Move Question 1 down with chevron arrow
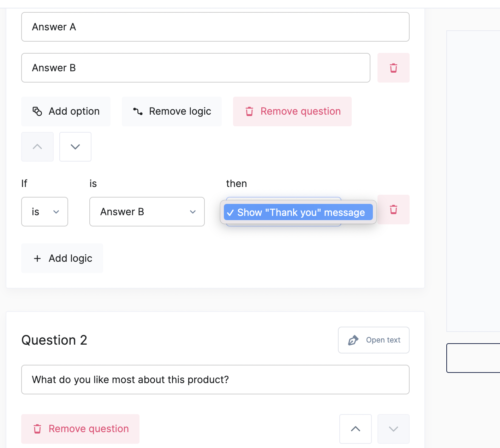The height and width of the screenshot is (448, 500). click(75, 147)
